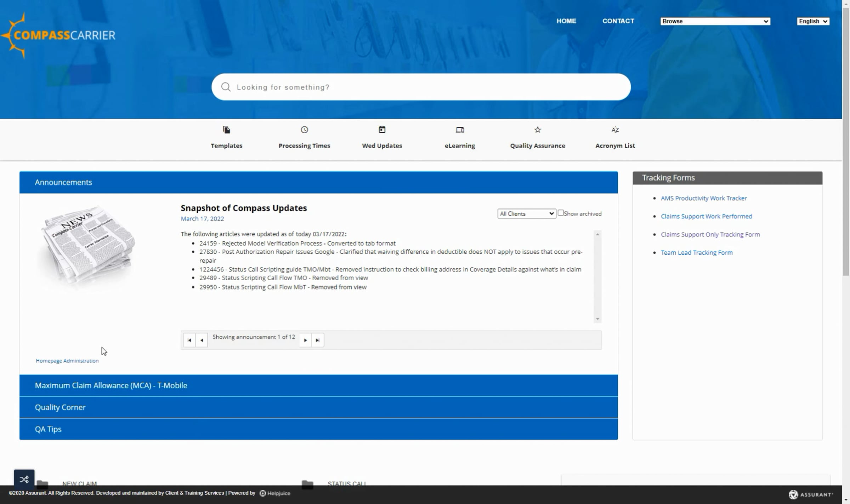The height and width of the screenshot is (504, 850).
Task: Select the Wed Updates label
Action: 382,145
